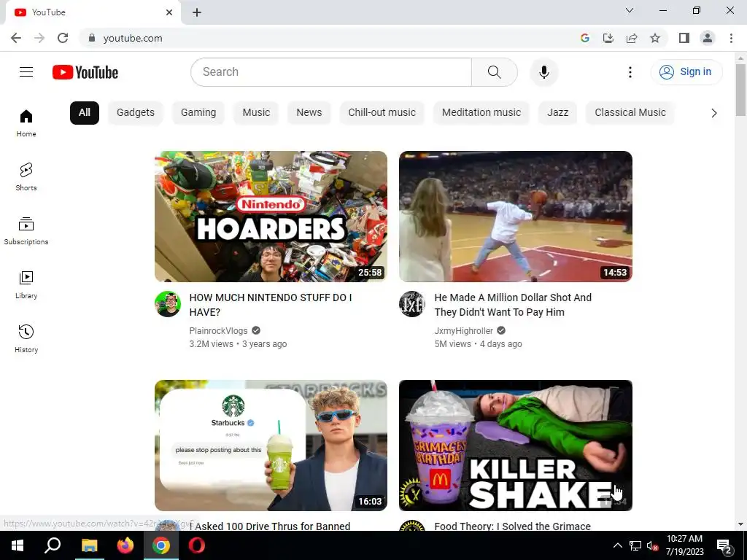Open 'He Made A Million Dollar Shot' title
Image resolution: width=747 pixels, height=560 pixels.
(x=513, y=305)
